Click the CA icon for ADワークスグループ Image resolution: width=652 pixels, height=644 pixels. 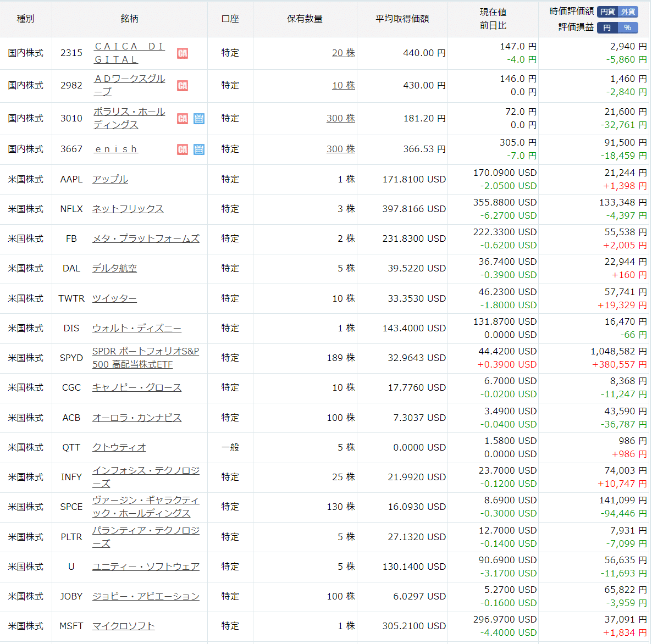182,86
